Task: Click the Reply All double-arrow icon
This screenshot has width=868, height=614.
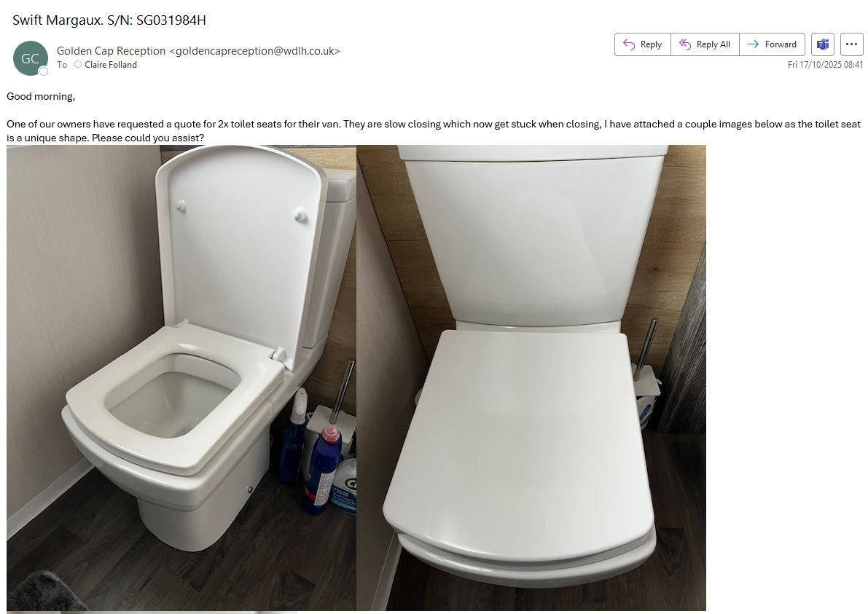Action: coord(685,44)
